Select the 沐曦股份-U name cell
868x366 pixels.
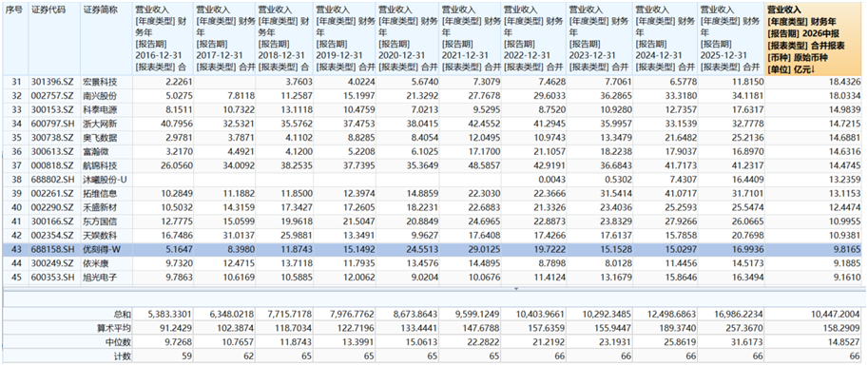(106, 180)
